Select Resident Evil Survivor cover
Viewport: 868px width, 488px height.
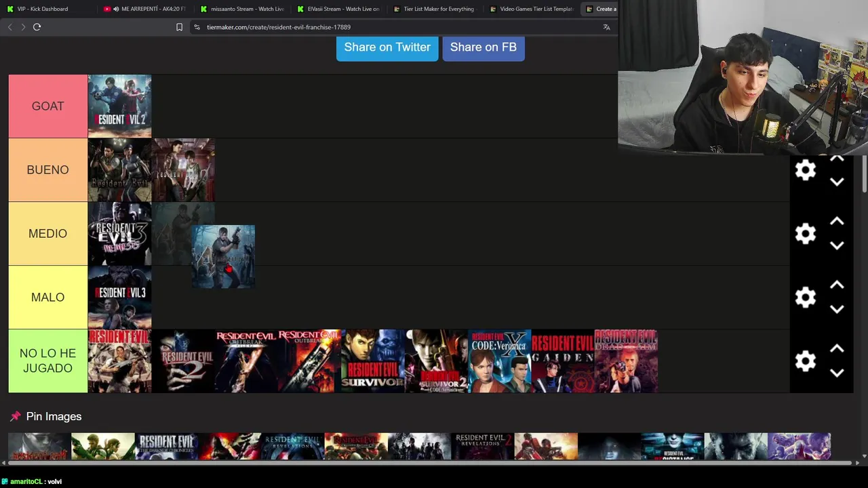point(372,361)
